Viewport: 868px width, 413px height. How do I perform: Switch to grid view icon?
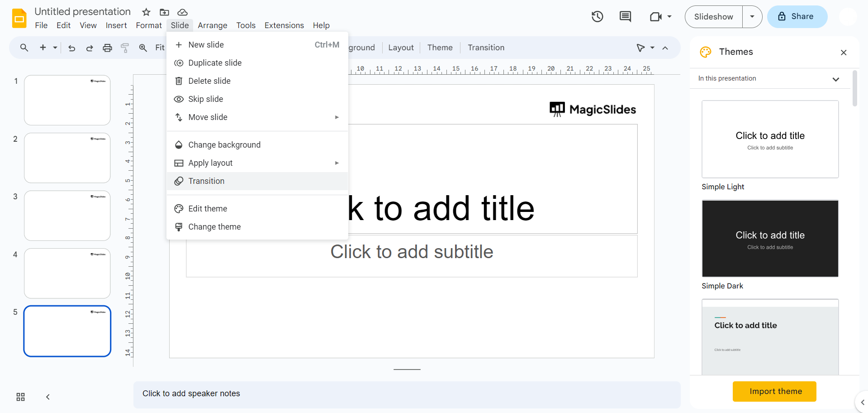tap(20, 397)
